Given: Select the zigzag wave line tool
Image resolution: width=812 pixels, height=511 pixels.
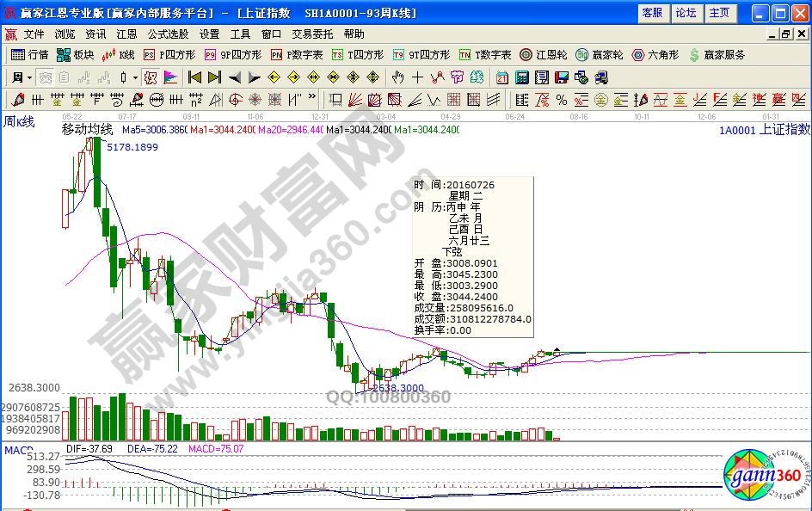Looking at the screenshot, I should click(x=434, y=100).
